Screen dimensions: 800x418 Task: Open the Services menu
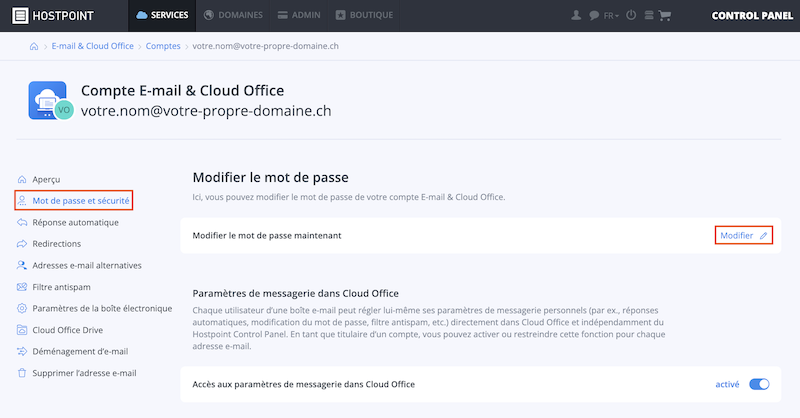[x=162, y=15]
